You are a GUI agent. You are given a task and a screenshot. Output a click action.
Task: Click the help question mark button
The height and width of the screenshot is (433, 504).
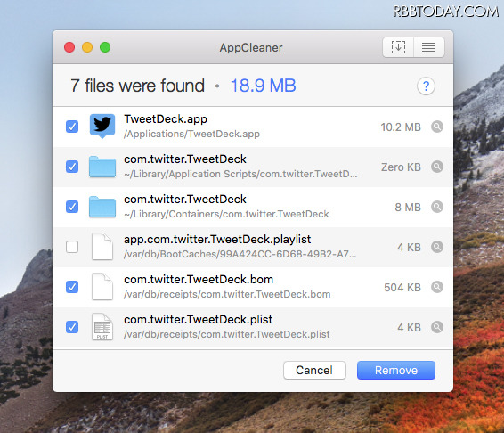click(x=426, y=86)
